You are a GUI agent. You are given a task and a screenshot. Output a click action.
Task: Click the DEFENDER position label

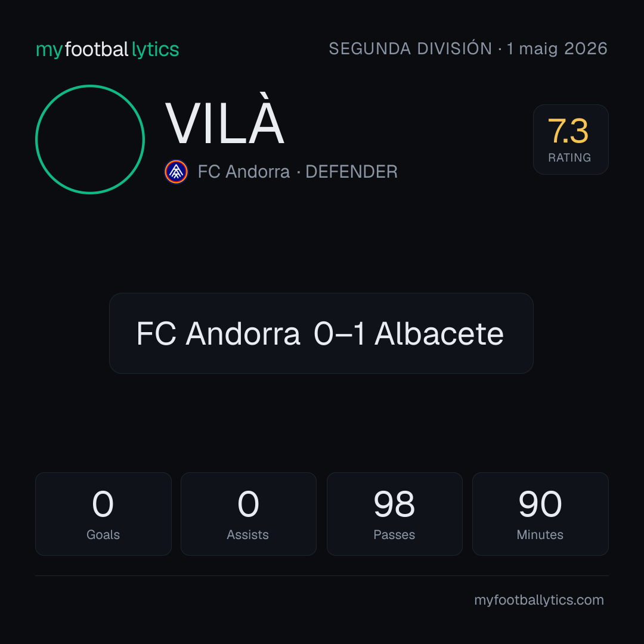[x=352, y=172]
